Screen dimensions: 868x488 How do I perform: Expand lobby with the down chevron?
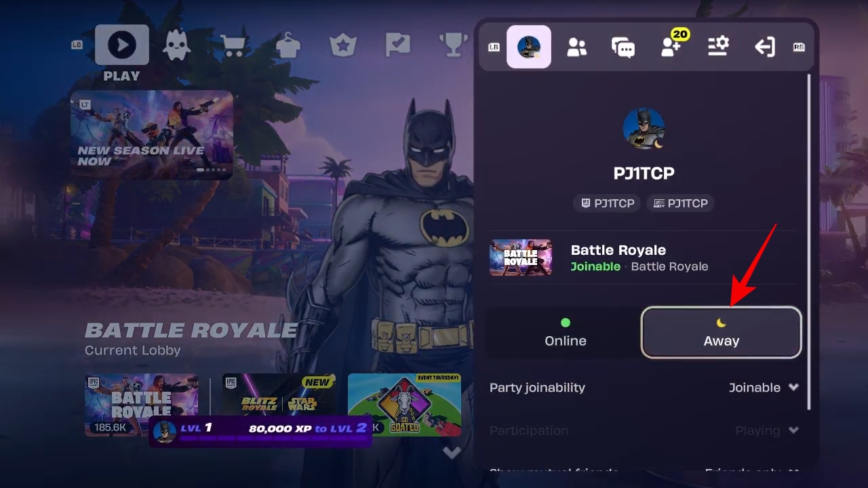coord(452,453)
